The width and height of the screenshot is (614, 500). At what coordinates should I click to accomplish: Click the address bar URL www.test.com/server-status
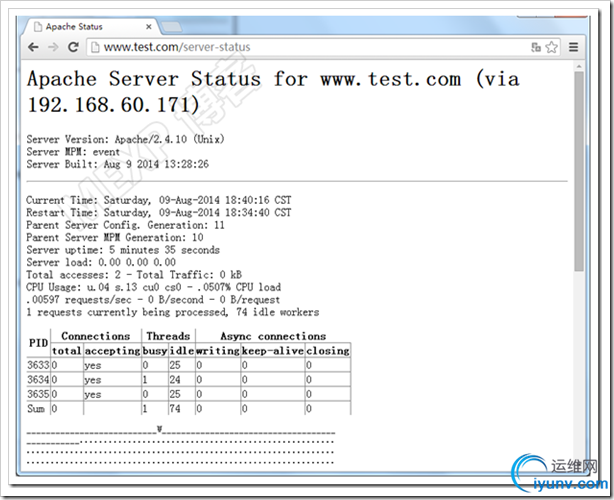[x=177, y=47]
